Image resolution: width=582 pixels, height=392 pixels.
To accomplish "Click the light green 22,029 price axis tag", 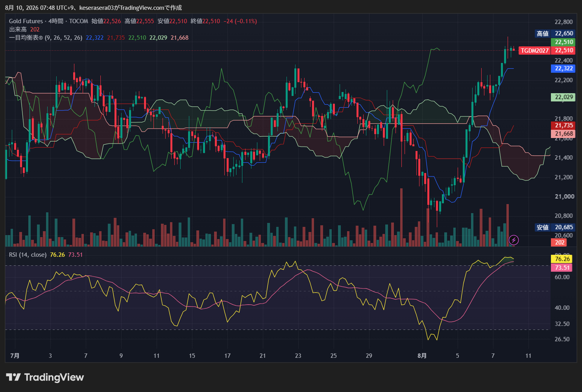I will [x=563, y=97].
